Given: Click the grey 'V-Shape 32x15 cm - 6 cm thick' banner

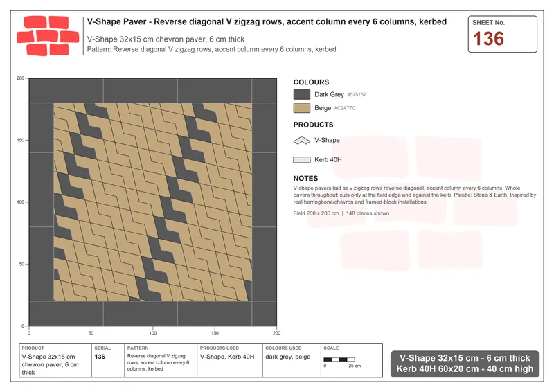Looking at the screenshot, I should (465, 358).
